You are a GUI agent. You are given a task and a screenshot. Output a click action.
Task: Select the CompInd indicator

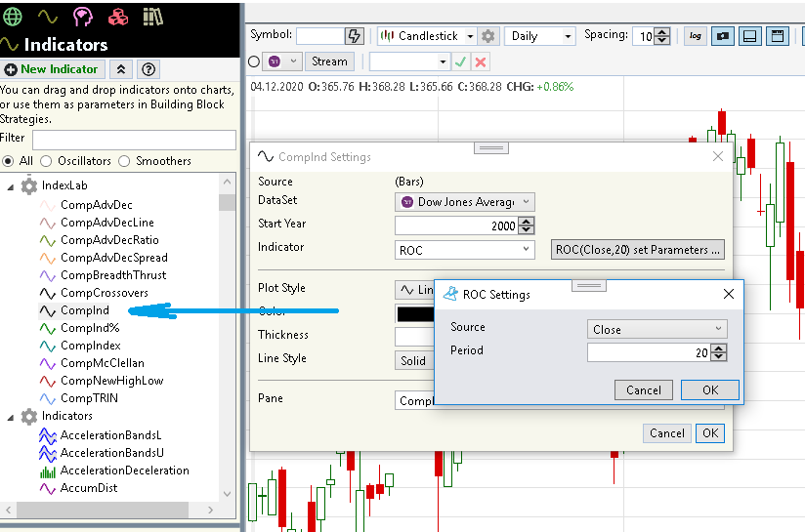(x=85, y=310)
